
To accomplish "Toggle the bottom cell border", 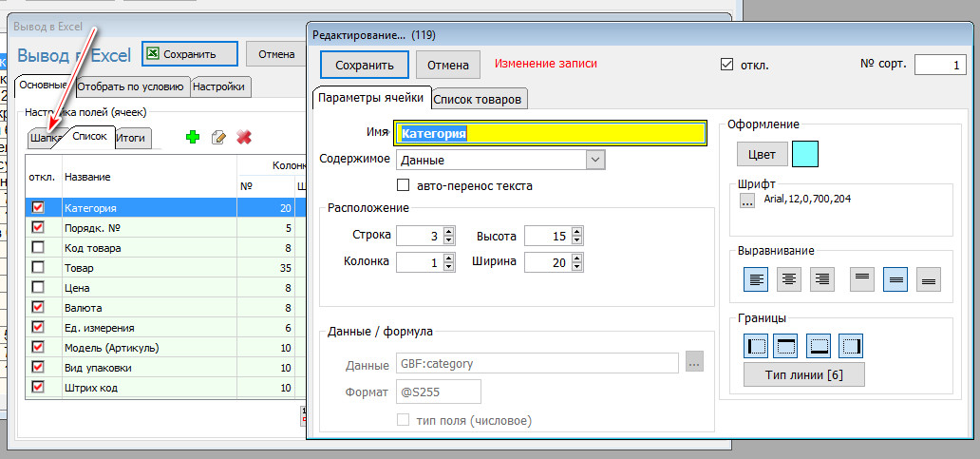I will (820, 344).
